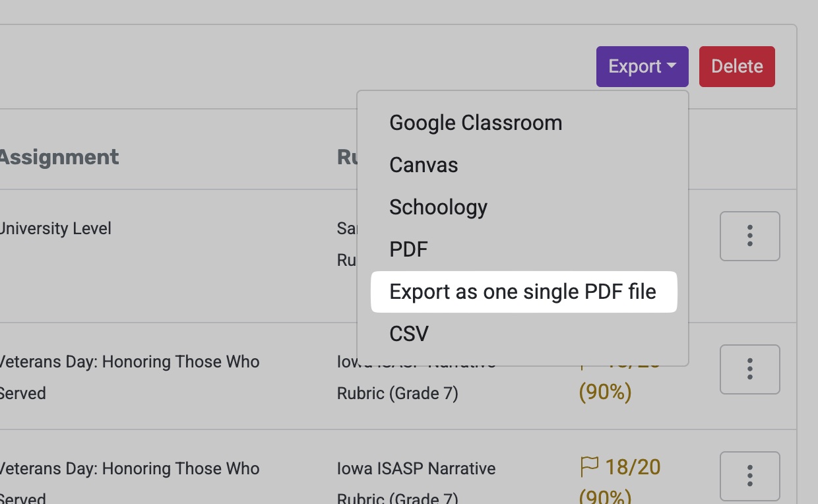The image size is (818, 504).
Task: Select CSV export option
Action: click(x=522, y=334)
